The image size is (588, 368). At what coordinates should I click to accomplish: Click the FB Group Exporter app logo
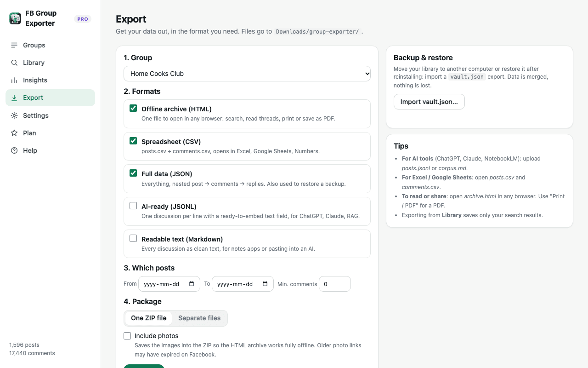coord(15,18)
